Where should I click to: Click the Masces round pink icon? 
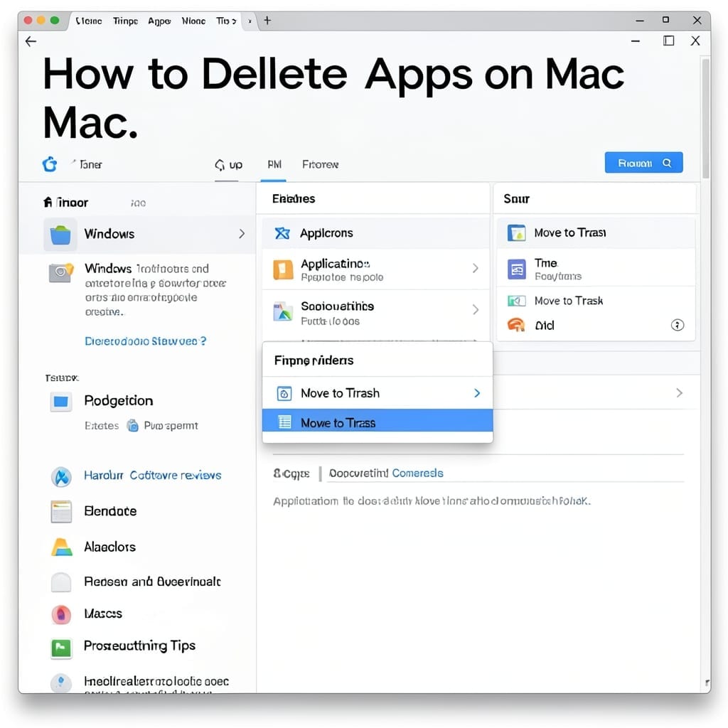[x=61, y=614]
